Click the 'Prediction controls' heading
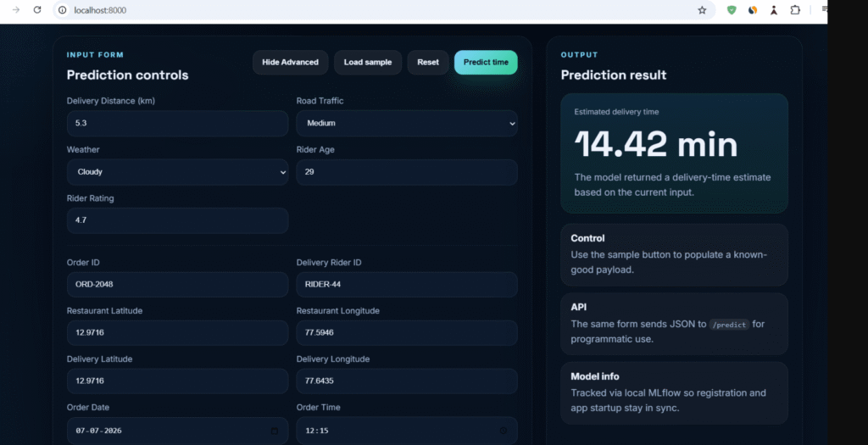 [127, 75]
